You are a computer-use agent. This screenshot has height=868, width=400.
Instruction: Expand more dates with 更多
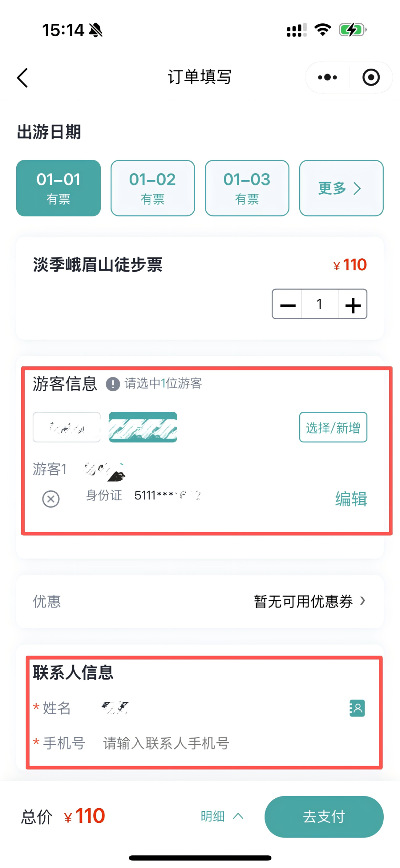pos(341,188)
